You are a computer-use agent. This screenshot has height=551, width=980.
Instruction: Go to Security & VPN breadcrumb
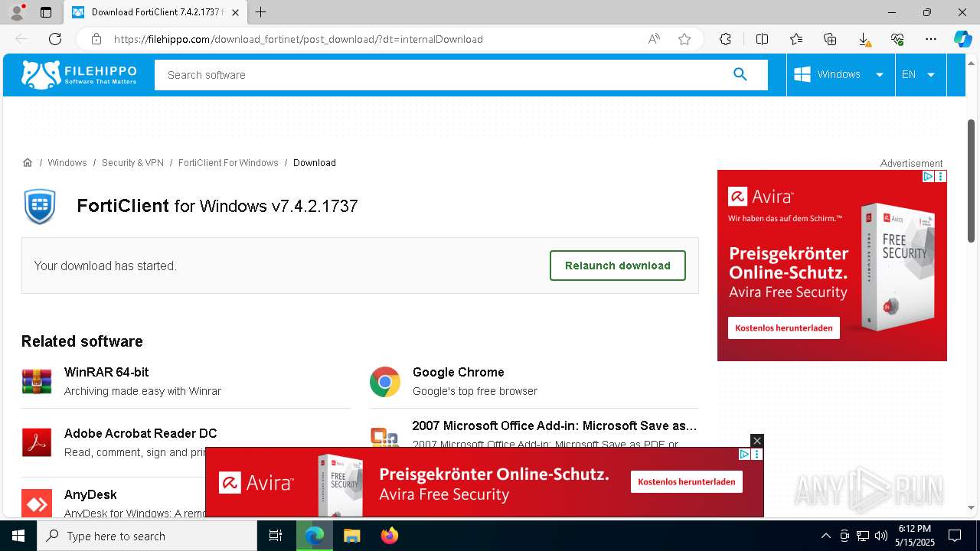(132, 163)
